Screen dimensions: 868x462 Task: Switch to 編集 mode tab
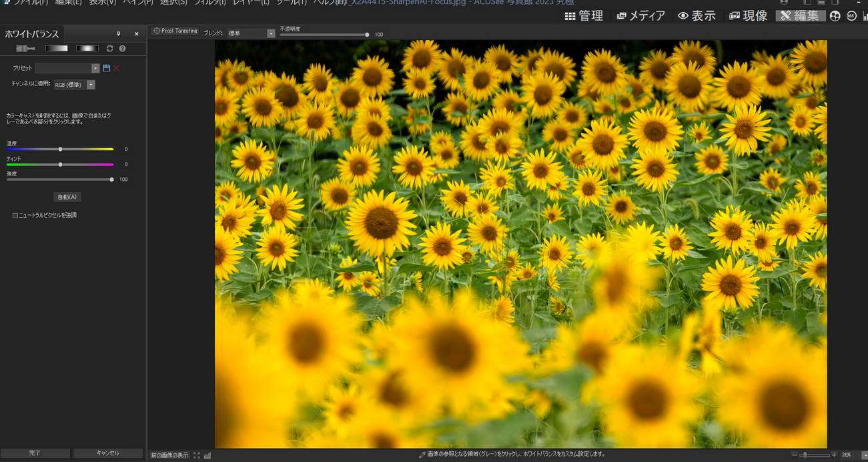pyautogui.click(x=801, y=16)
